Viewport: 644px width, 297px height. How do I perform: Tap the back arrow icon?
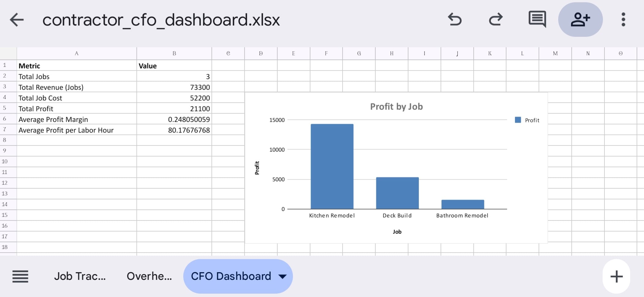coord(17,20)
